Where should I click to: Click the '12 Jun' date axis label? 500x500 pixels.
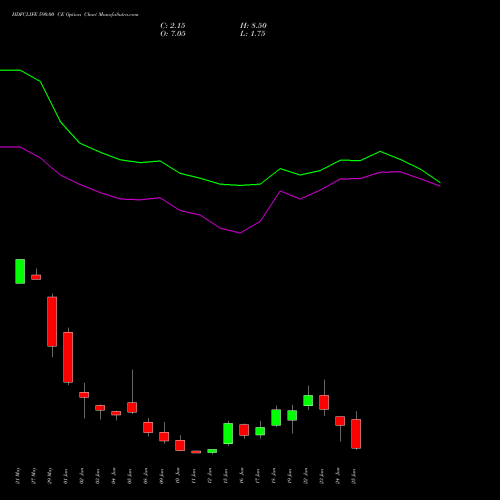[x=210, y=476]
